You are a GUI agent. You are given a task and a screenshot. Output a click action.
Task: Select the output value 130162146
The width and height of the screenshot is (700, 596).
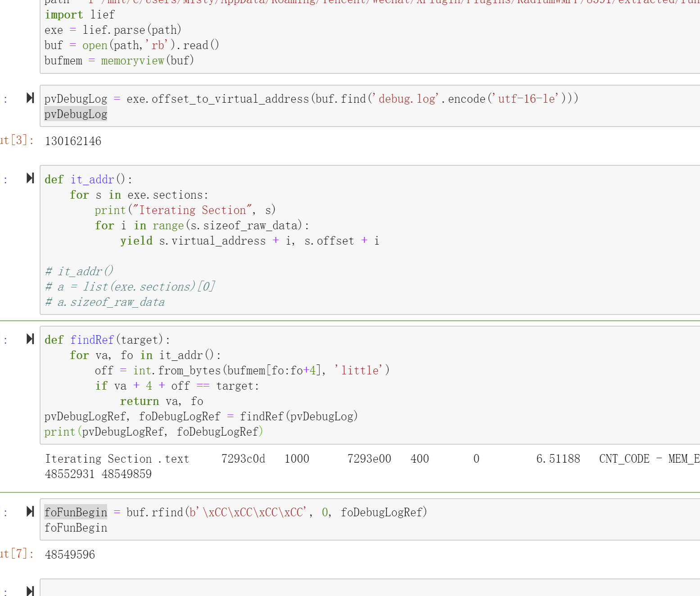[73, 141]
